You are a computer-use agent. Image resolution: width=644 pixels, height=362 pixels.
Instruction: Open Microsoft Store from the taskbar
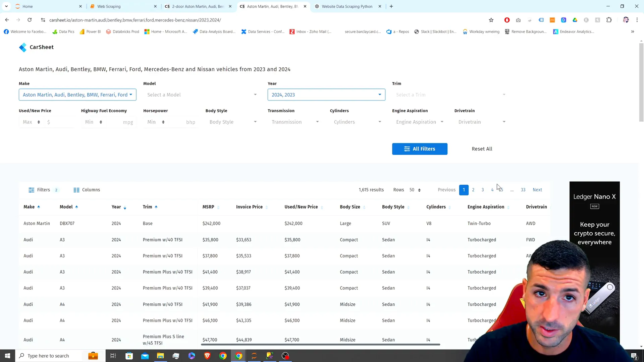(x=129, y=356)
